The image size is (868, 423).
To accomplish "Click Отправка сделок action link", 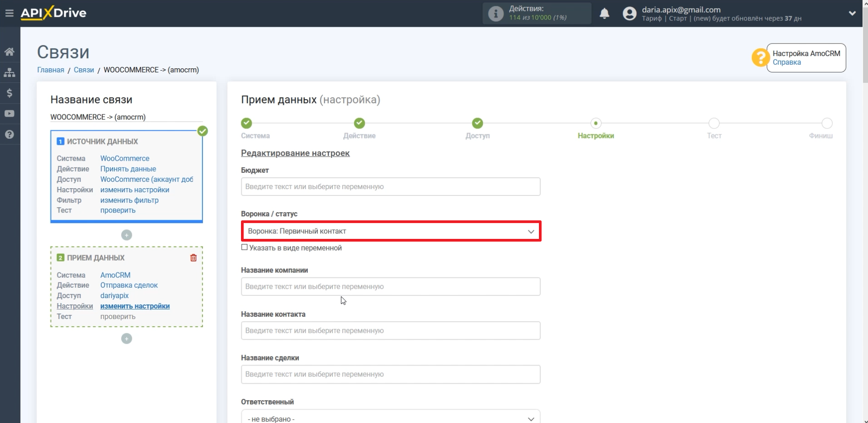I will [x=129, y=285].
